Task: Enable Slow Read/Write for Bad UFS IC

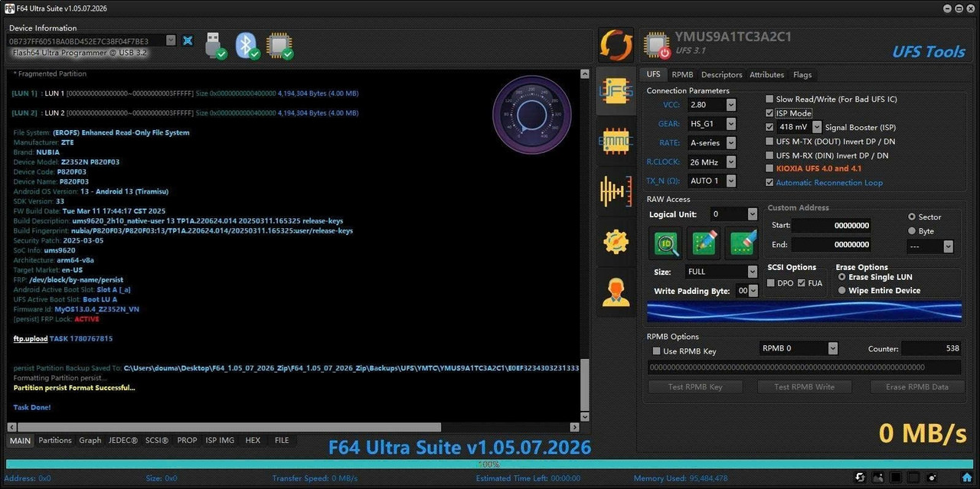Action: point(769,99)
